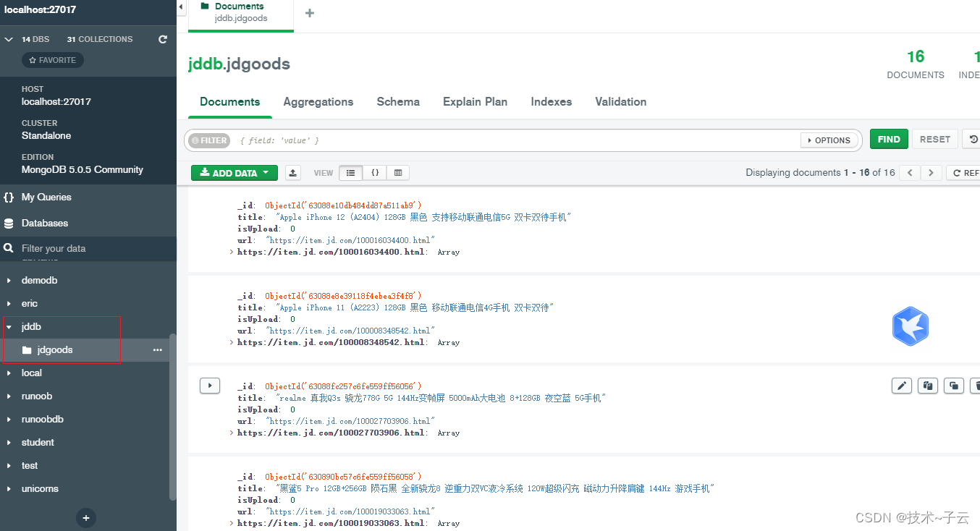Click the ADD DATA dropdown
The height and width of the screenshot is (531, 980).
tap(235, 173)
